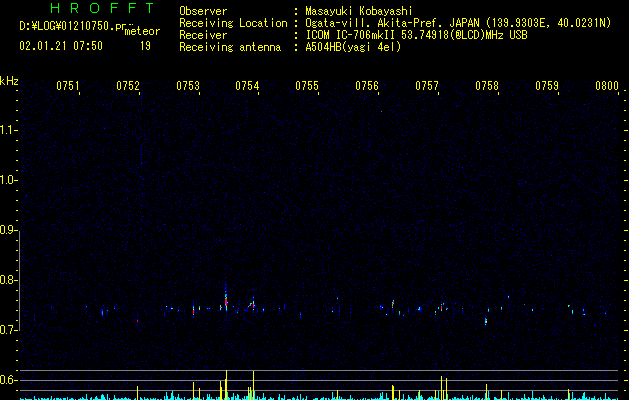Screen dimensions: 629x400
Task: Click the 0753 time marker
Action: point(188,86)
